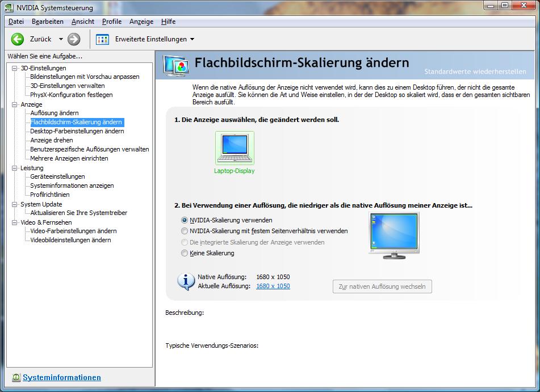
Task: Select NVIDIA-Skalierung verwenden radio button
Action: click(185, 220)
